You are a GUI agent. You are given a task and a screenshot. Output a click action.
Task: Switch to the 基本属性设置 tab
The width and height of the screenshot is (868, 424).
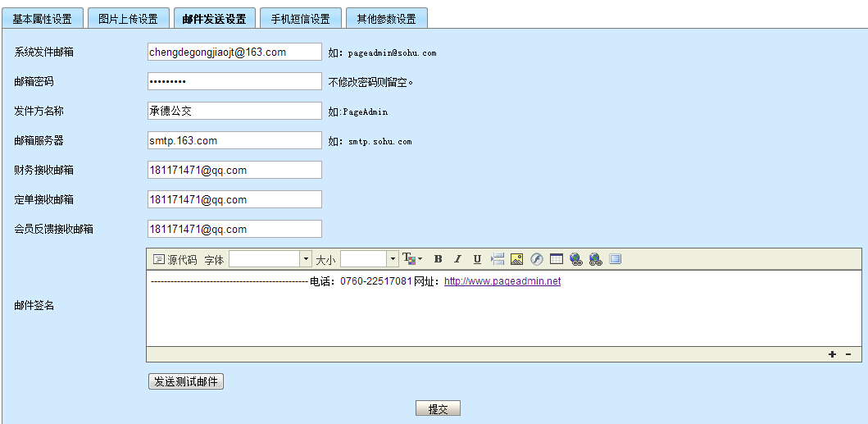click(x=43, y=19)
